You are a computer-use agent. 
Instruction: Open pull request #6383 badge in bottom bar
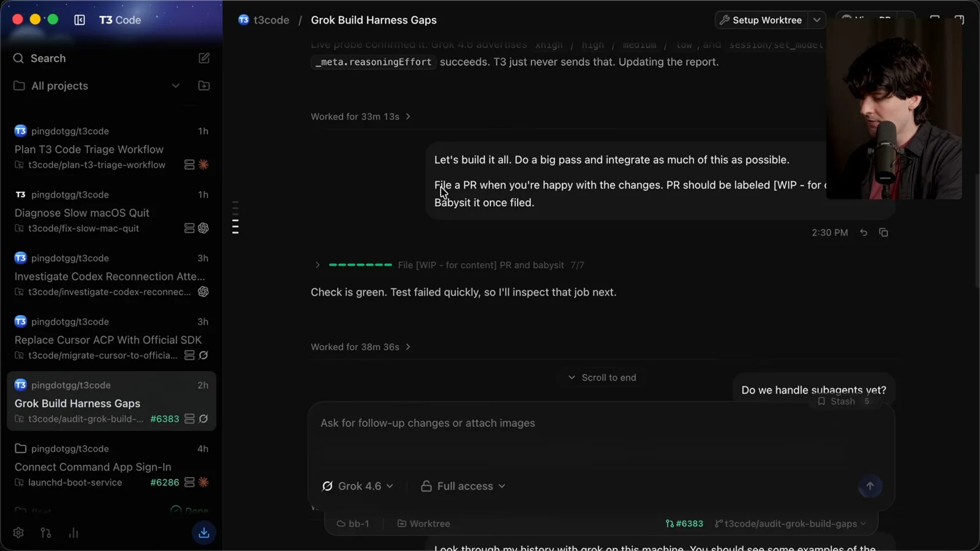(x=684, y=524)
